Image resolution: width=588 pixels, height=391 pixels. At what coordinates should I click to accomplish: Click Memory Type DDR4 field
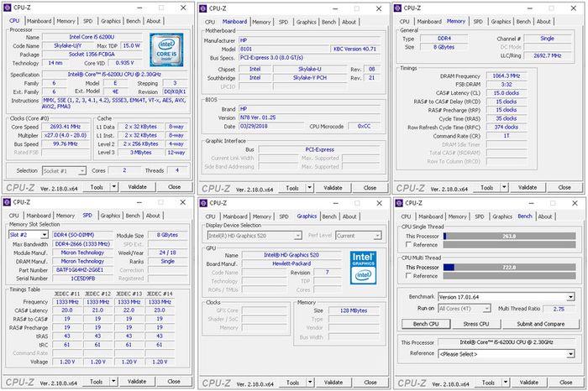pyautogui.click(x=444, y=39)
